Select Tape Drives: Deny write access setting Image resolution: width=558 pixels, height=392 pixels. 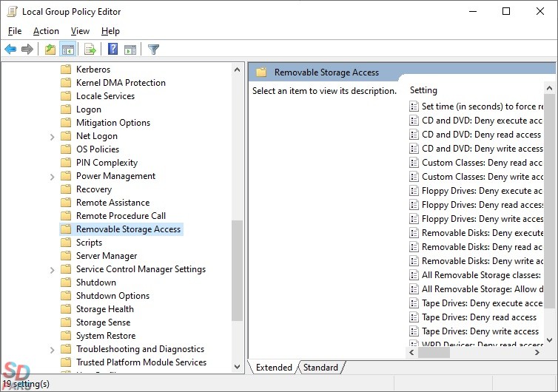click(480, 331)
